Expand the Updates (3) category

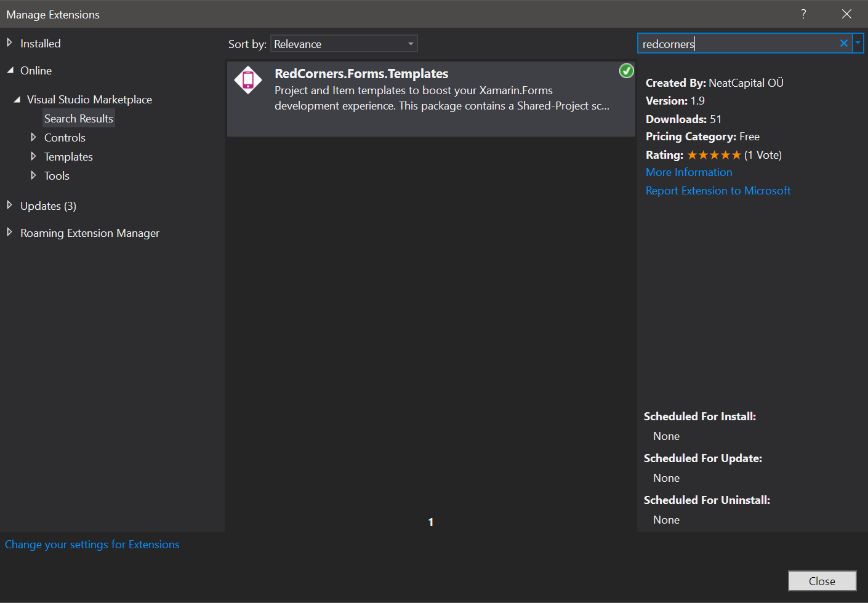(x=9, y=205)
